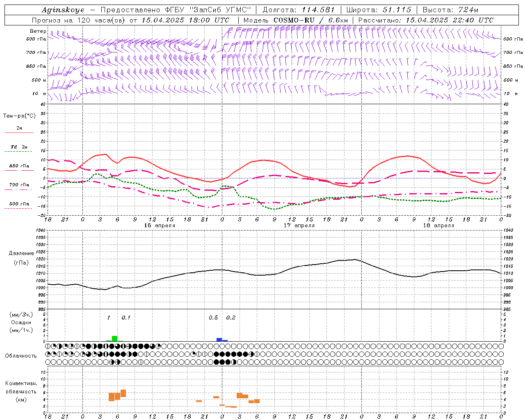Viewport: 525px width, 420px height.
Task: Click the "Модель COSMO-RU / 6.6км" text
Action: (x=296, y=20)
